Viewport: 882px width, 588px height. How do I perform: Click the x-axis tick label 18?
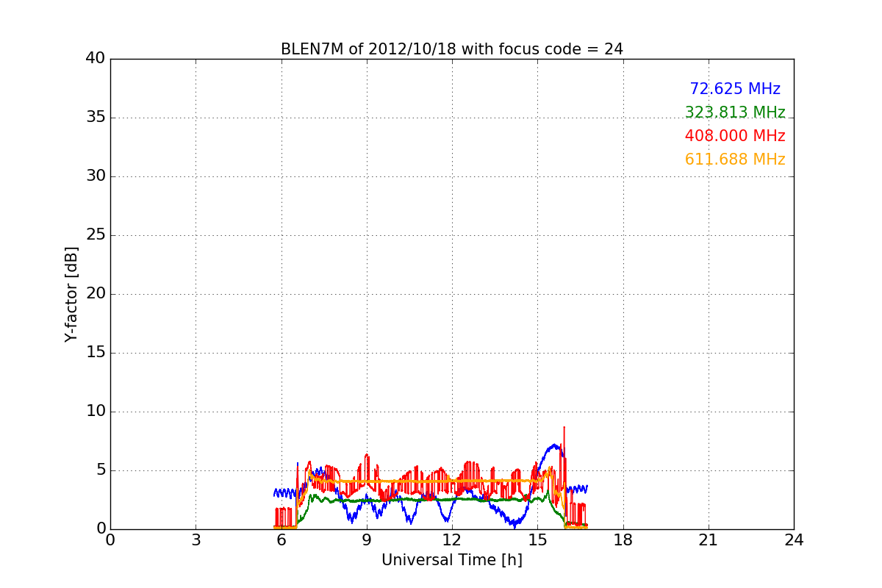623,540
